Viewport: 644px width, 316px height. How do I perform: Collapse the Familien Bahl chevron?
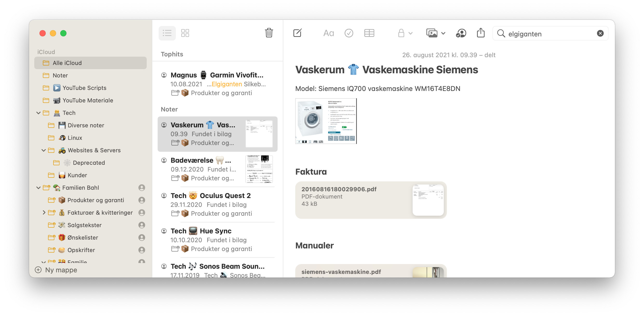pyautogui.click(x=38, y=188)
